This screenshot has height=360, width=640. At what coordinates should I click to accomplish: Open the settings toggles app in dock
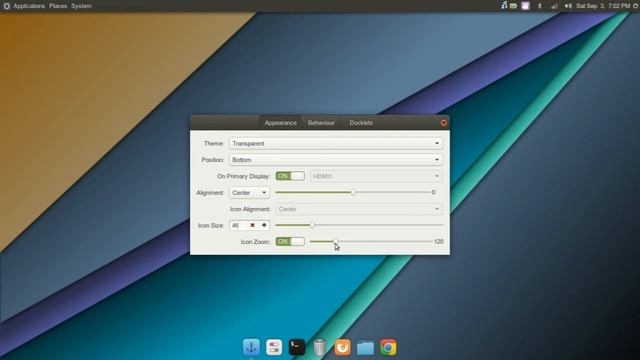(274, 347)
